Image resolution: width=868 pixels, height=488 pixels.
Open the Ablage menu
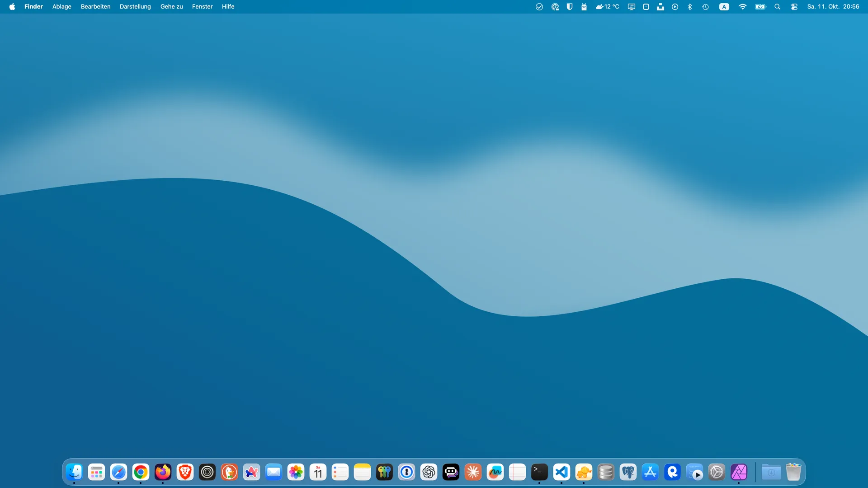click(x=62, y=7)
